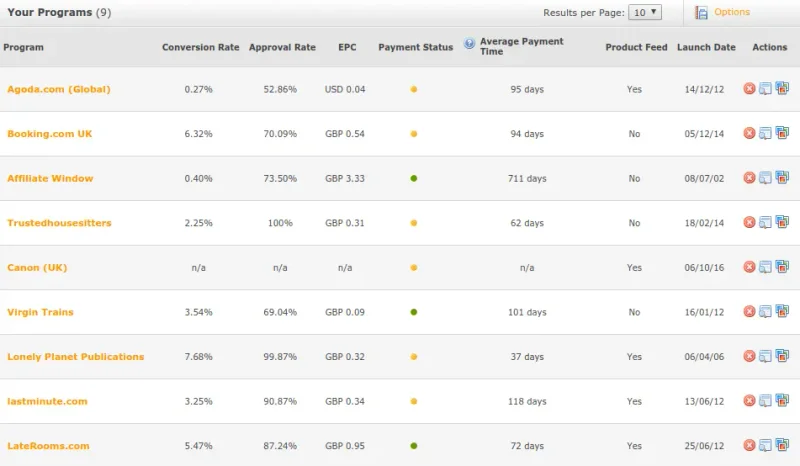Sort by the Average Payment Time header

(x=521, y=46)
